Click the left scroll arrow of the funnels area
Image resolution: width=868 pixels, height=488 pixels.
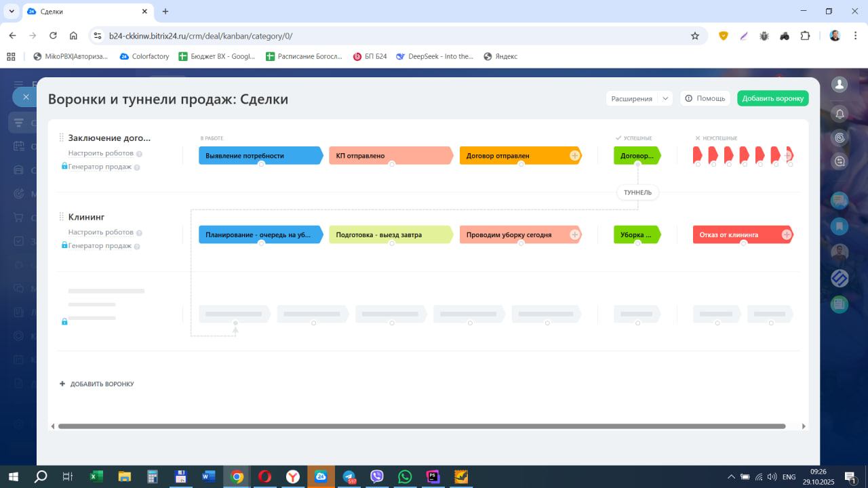point(52,426)
